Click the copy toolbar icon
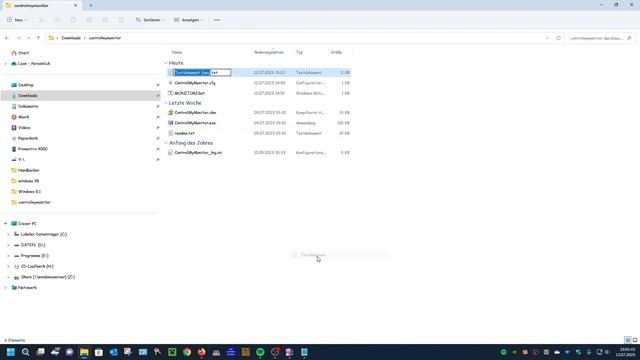Image resolution: width=640 pixels, height=360 pixels. click(x=57, y=20)
